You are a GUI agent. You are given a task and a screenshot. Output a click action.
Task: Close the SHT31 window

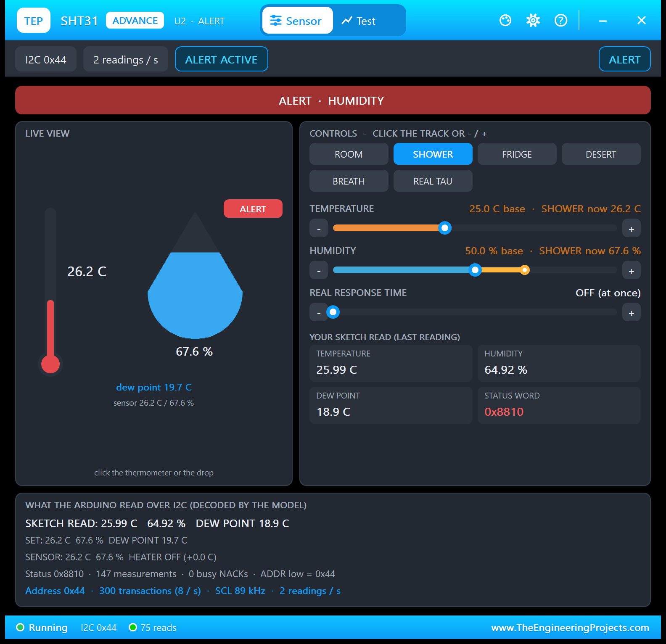tap(642, 20)
